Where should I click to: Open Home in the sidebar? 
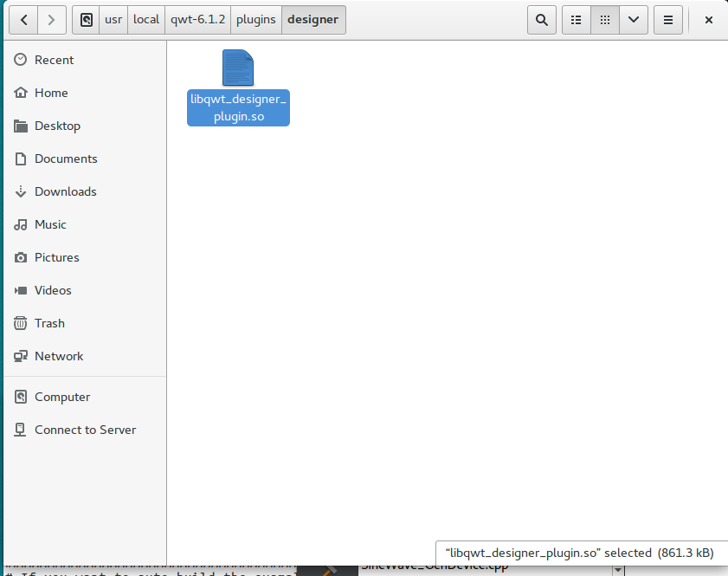85,93
